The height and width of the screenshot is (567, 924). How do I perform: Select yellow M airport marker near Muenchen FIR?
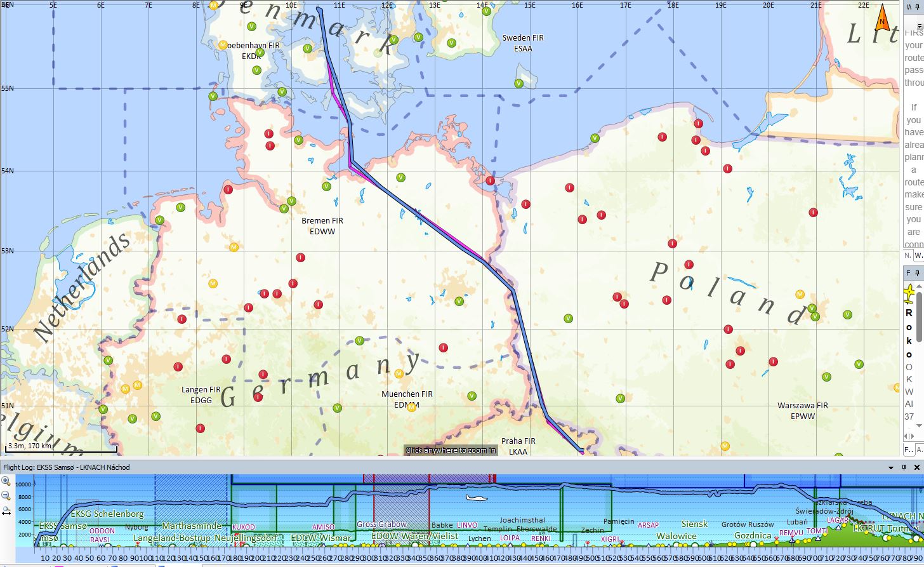coord(411,407)
